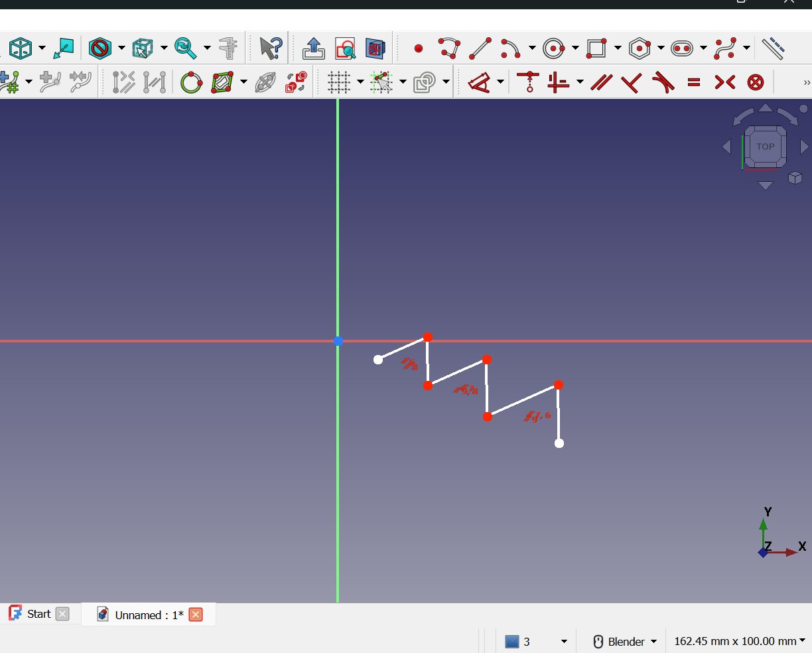Click the split edge tool icon

[x=155, y=82]
